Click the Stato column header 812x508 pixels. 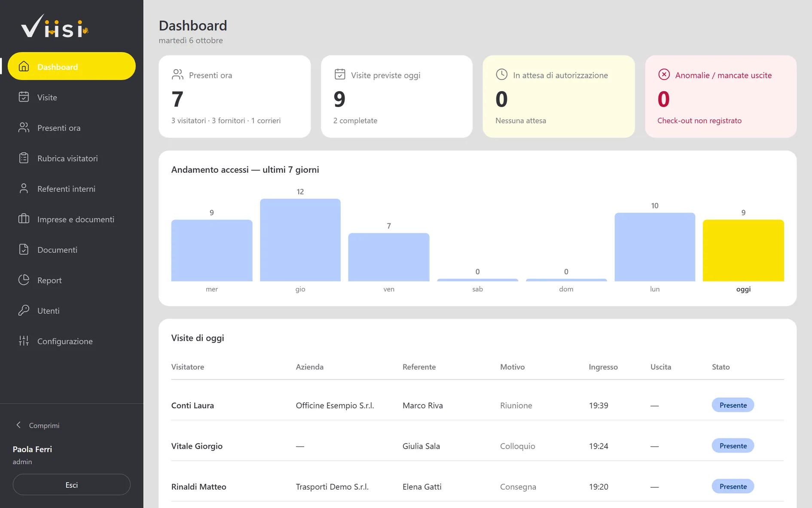coord(721,367)
